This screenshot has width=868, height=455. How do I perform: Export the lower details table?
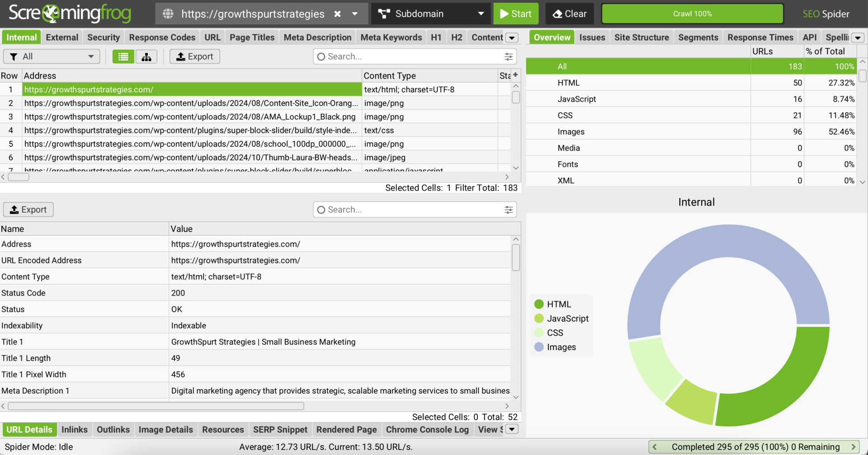point(28,210)
